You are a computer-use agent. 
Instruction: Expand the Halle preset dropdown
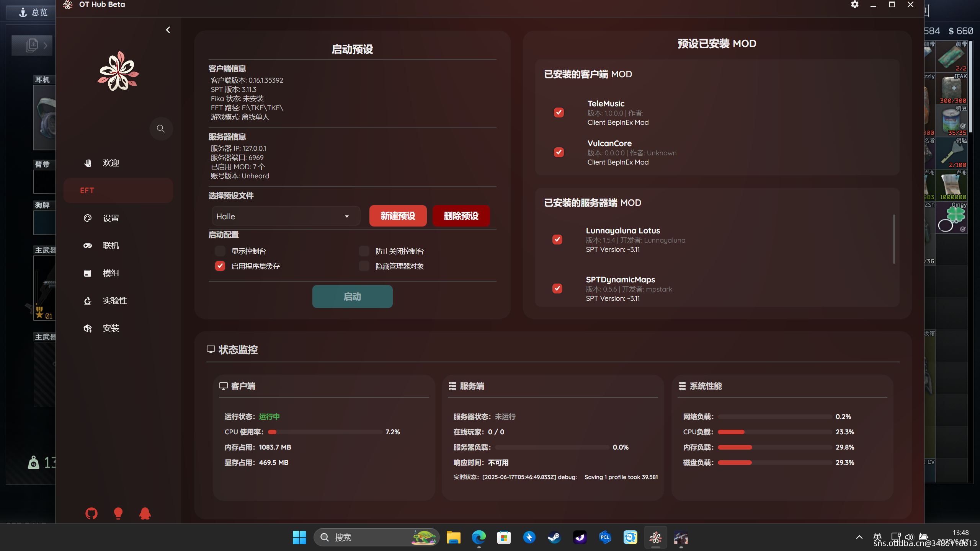(x=286, y=216)
